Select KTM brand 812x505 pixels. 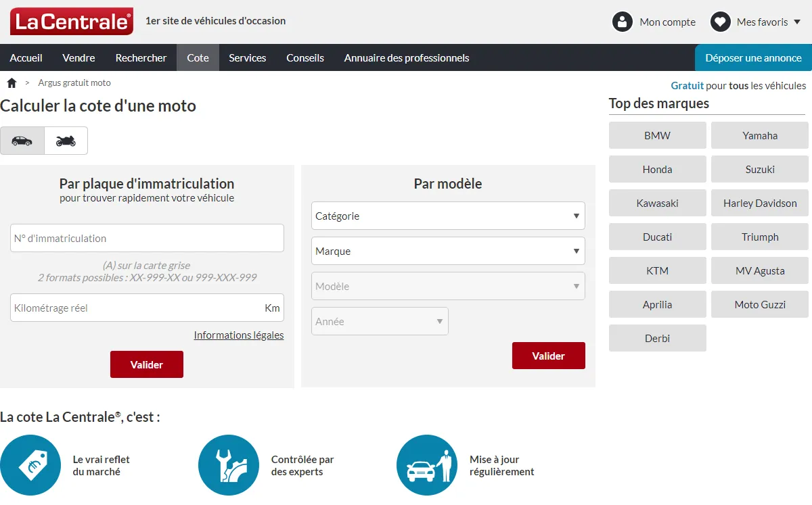658,270
